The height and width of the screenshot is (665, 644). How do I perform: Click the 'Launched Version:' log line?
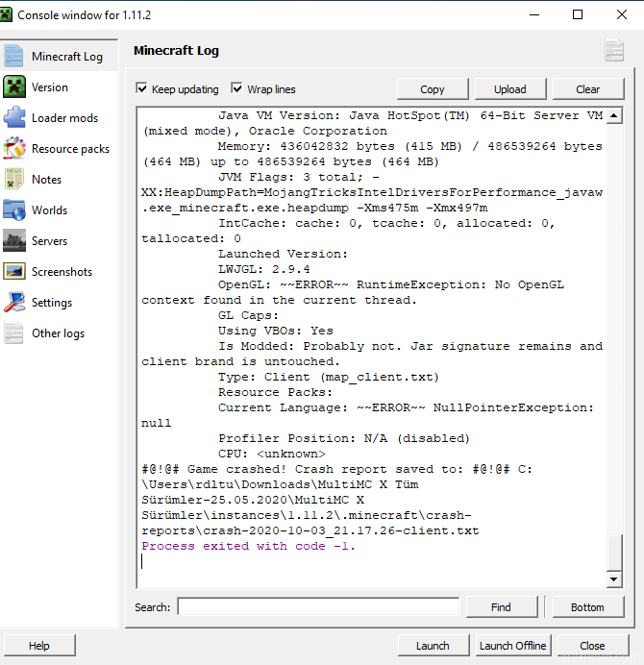[x=283, y=254]
